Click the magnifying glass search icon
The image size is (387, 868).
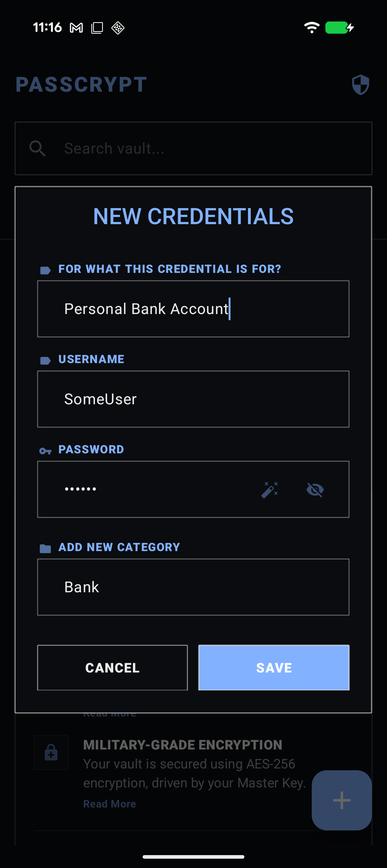point(38,148)
